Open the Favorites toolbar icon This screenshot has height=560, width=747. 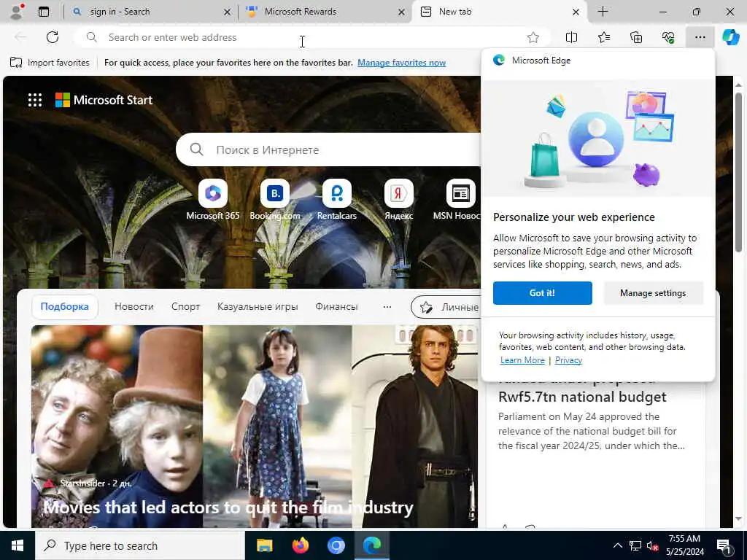point(603,37)
